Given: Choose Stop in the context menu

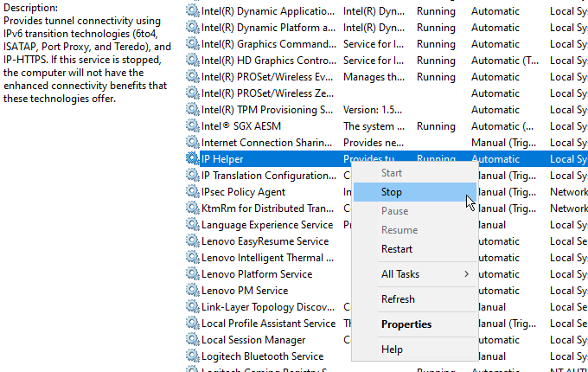Looking at the screenshot, I should pos(392,192).
